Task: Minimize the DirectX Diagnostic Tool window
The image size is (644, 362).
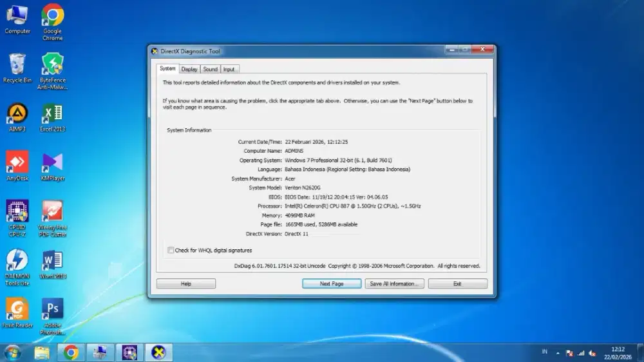Action: [x=452, y=50]
